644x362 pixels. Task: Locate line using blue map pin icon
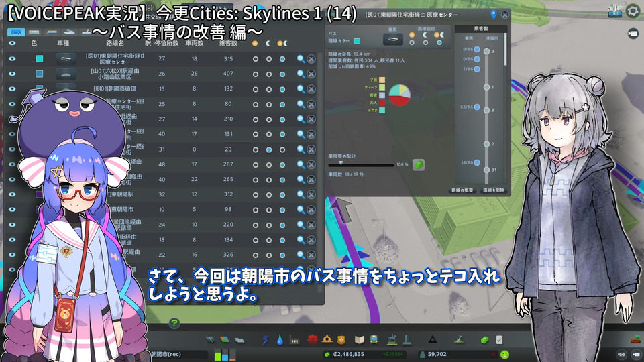coord(493,14)
